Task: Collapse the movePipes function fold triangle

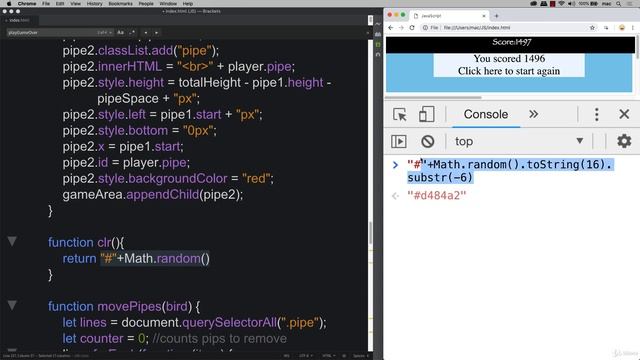Action: point(12,305)
